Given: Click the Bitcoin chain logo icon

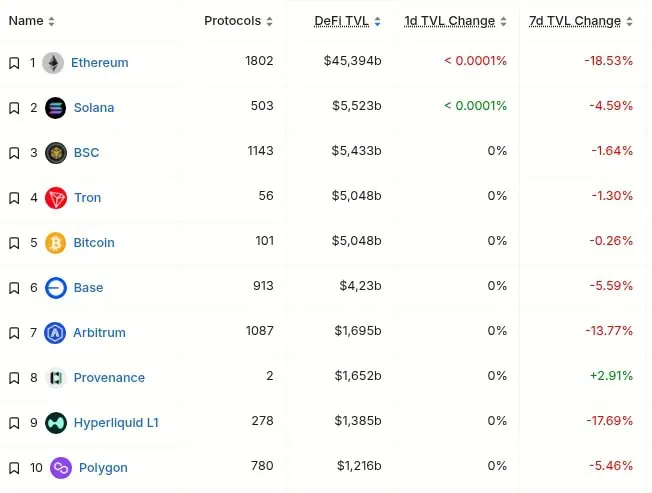Looking at the screenshot, I should click(x=56, y=242).
